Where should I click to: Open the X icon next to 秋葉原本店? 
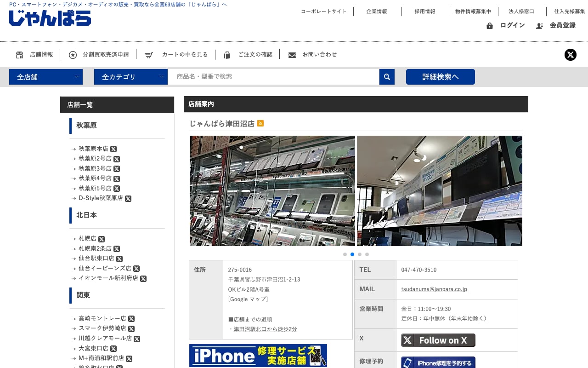(113, 149)
